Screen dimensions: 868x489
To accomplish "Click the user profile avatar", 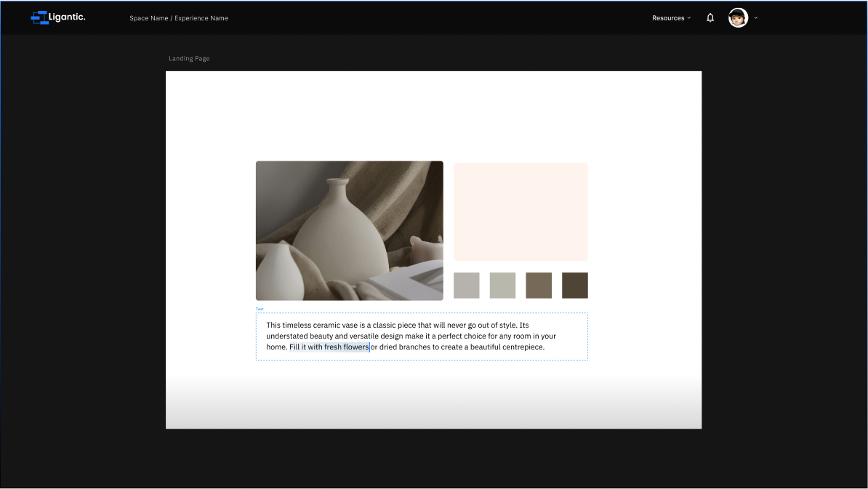I will [x=738, y=18].
